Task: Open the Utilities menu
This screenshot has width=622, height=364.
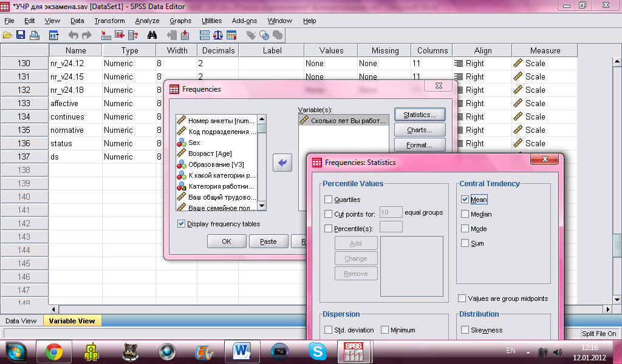Action: 212,21
